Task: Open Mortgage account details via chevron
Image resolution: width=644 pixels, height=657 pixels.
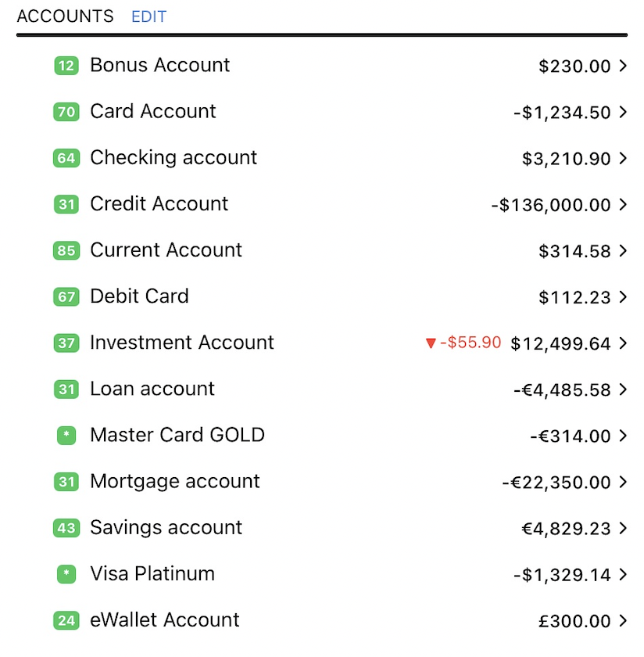Action: [x=623, y=483]
